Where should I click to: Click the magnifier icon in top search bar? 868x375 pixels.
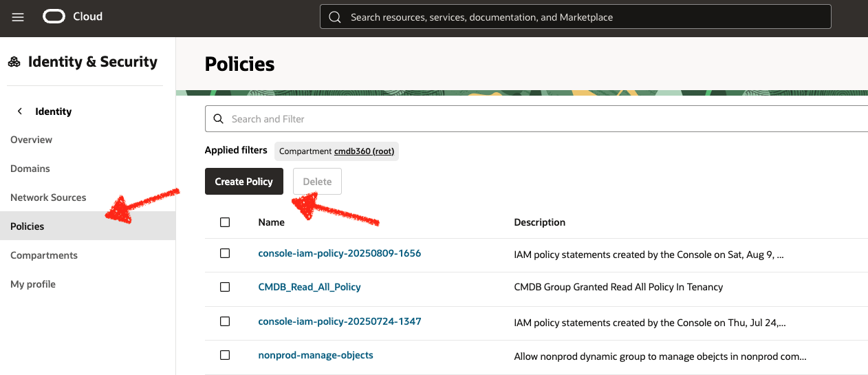[335, 17]
